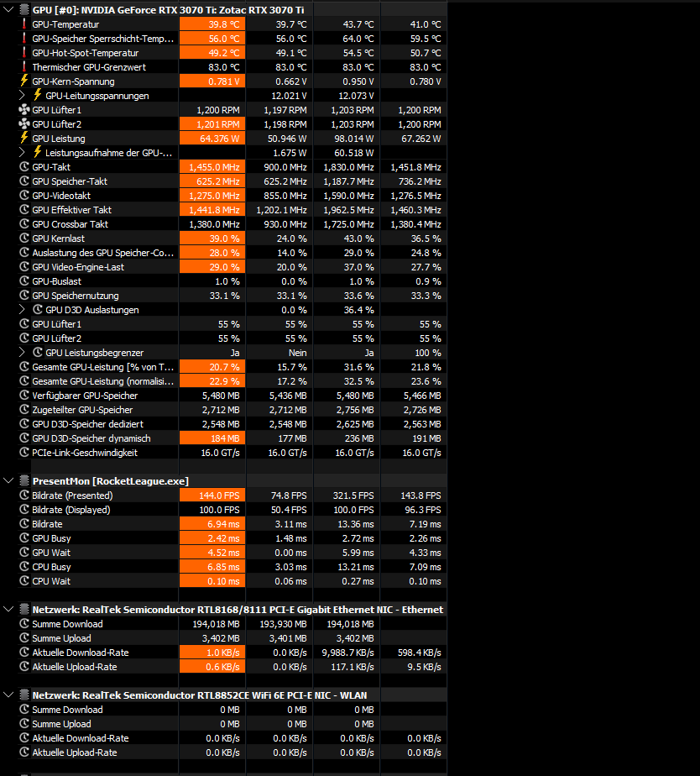Click clock icon for CPU Wait

pyautogui.click(x=24, y=580)
